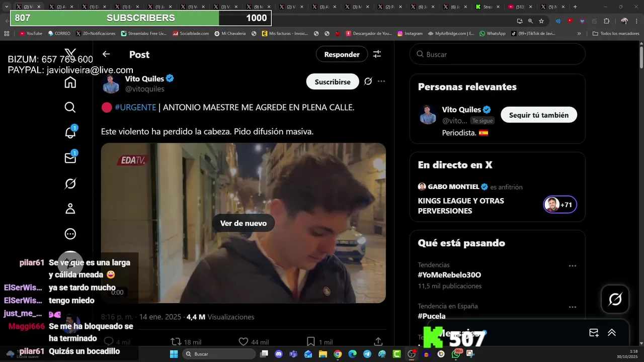
Task: Click the taskbar Buscar search box
Action: [219, 354]
